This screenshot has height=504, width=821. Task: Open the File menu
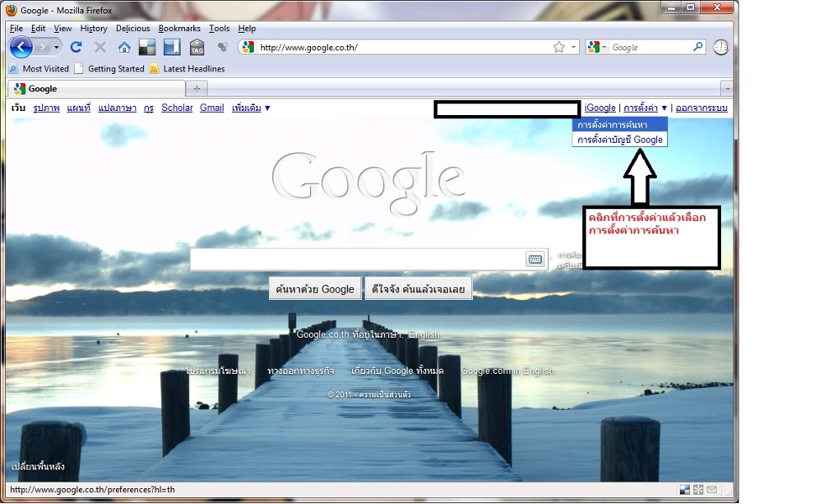click(x=16, y=29)
